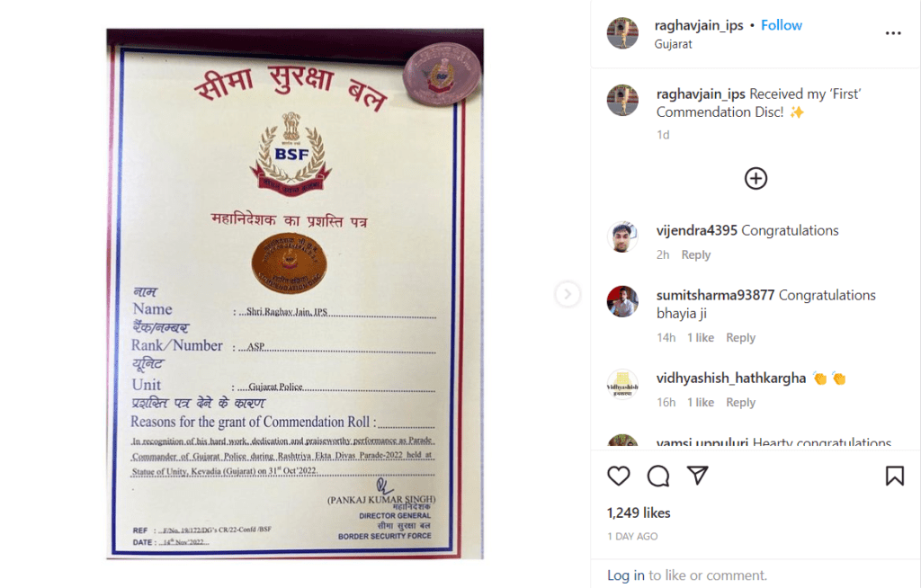Share the post via the paper plane icon

(698, 475)
